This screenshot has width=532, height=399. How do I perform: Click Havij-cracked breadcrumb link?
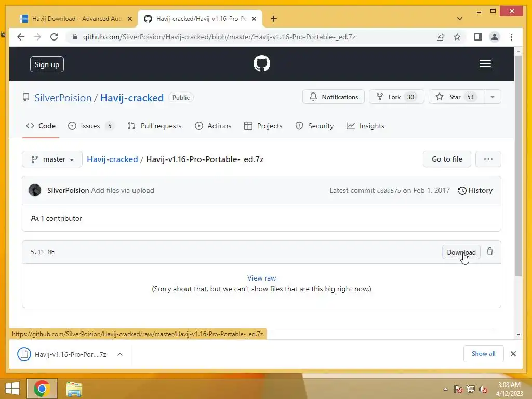112,159
